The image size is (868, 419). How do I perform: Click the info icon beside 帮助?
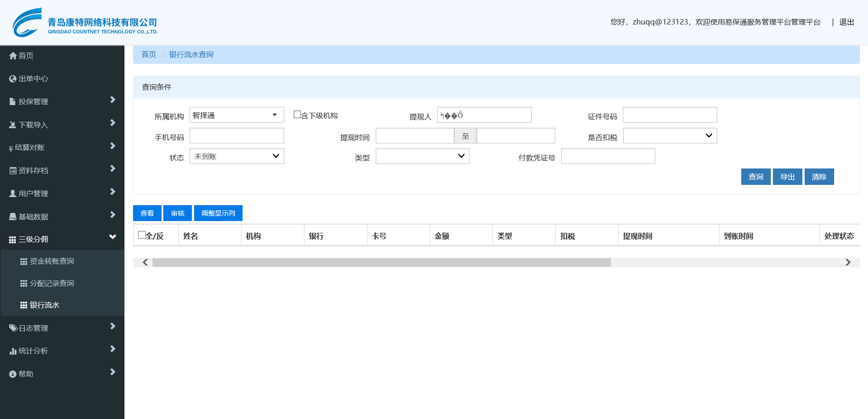[x=13, y=374]
